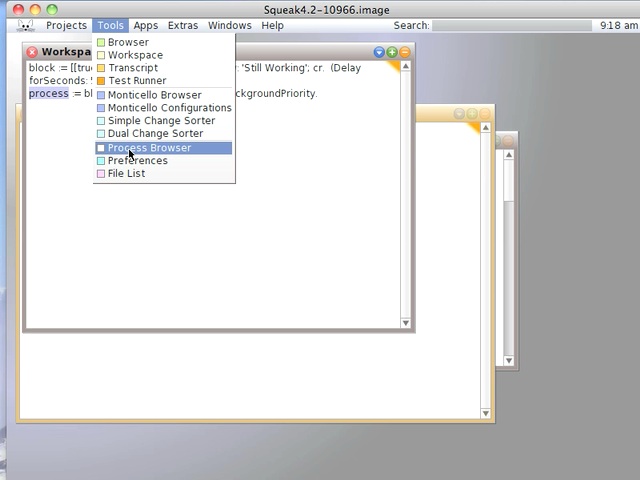Image resolution: width=640 pixels, height=480 pixels.
Task: Open the Help menu
Action: (273, 25)
